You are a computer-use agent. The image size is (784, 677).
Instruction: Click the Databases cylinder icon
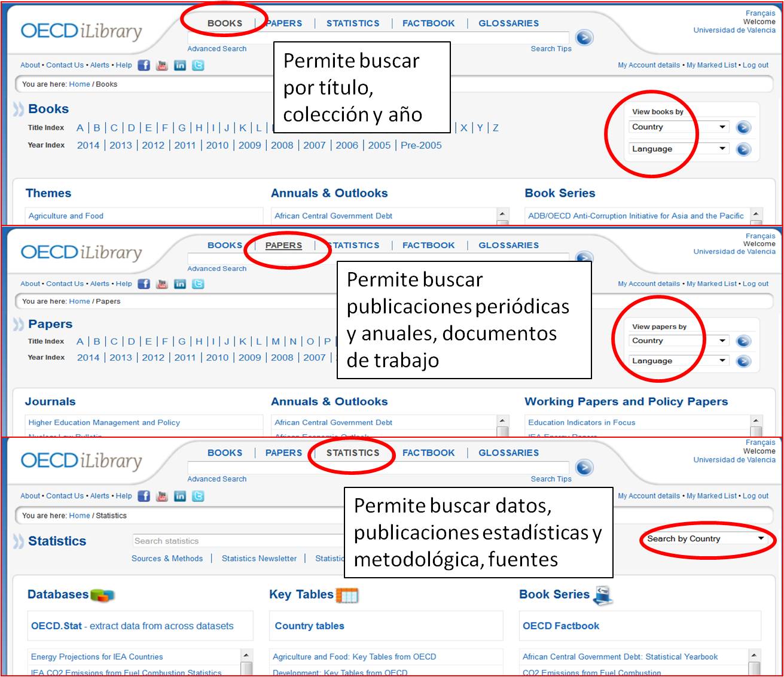[102, 595]
